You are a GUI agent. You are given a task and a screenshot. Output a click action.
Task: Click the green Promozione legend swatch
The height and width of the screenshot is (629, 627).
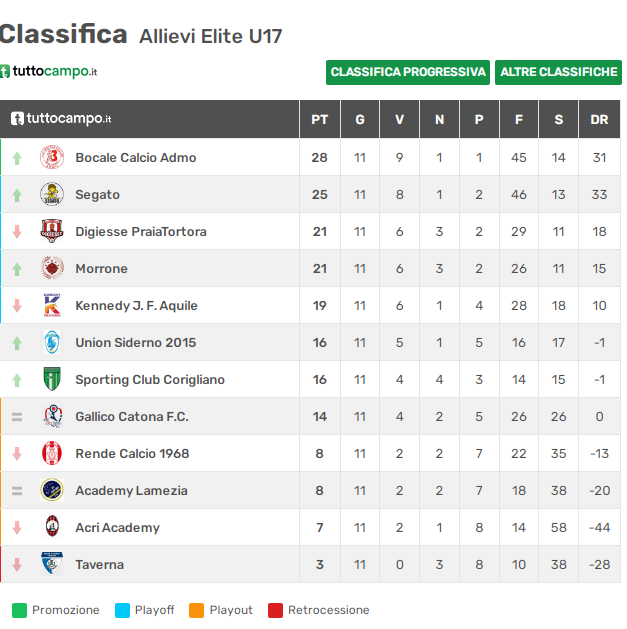tap(19, 610)
